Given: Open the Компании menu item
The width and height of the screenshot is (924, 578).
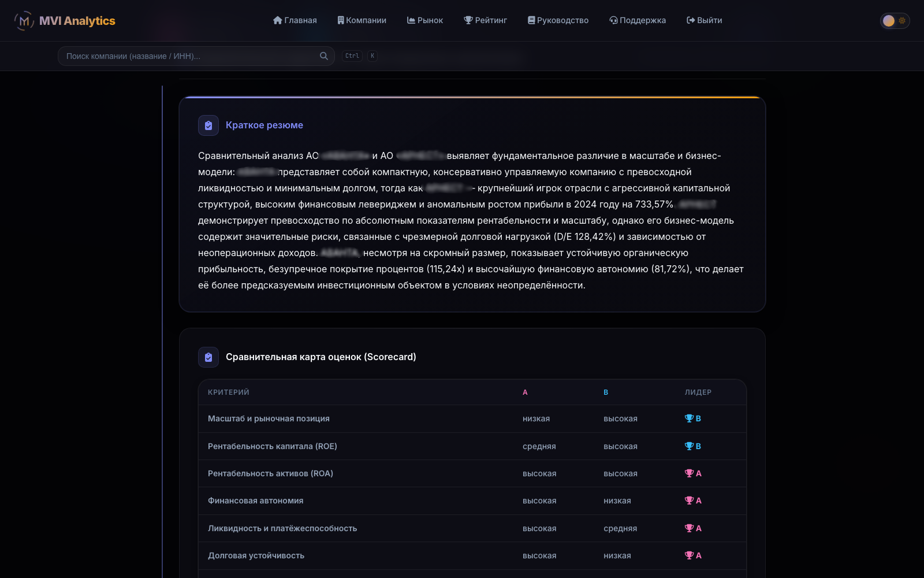Looking at the screenshot, I should [362, 20].
